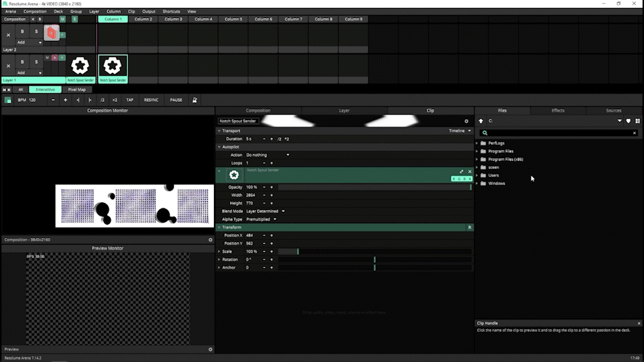644x362 pixels.
Task: Click the Notch Spout Sender clip name field
Action: click(x=237, y=121)
